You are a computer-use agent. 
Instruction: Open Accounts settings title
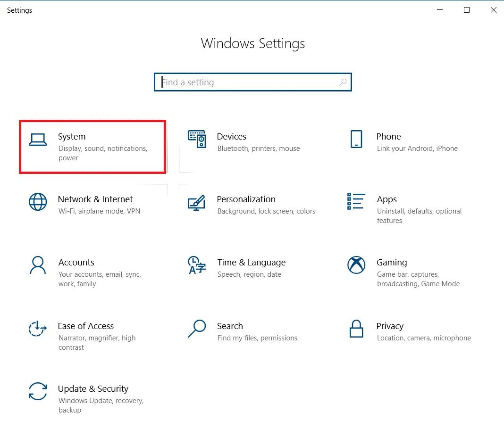click(x=76, y=263)
